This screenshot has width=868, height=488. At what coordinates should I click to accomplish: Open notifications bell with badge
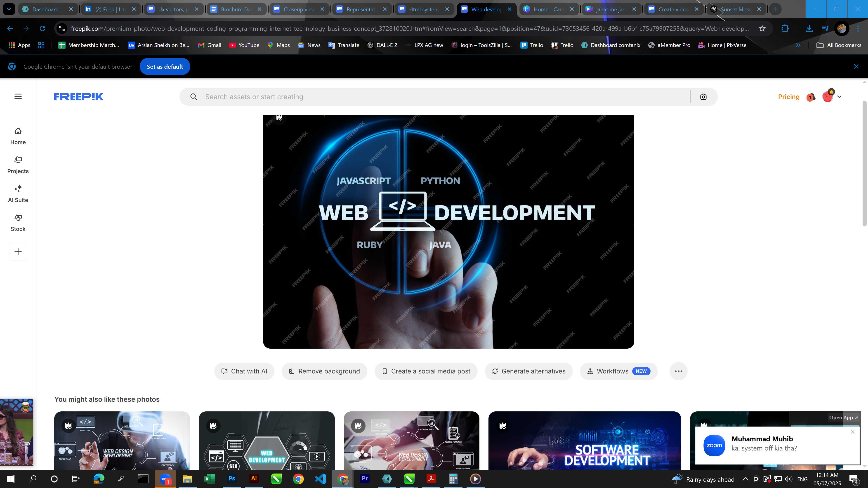pos(811,97)
